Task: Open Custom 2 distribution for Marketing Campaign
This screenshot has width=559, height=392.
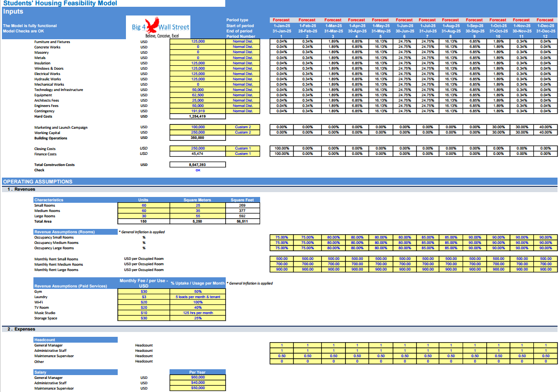Action: [x=243, y=127]
